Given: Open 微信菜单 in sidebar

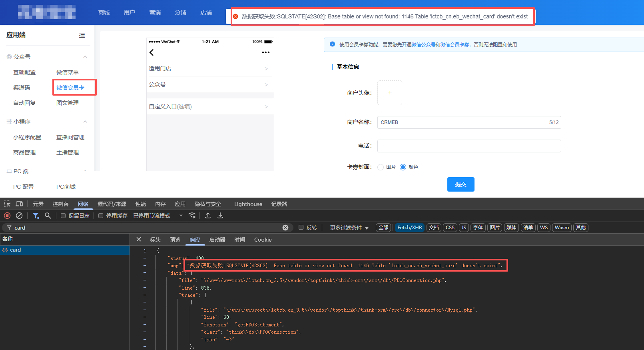Looking at the screenshot, I should pos(68,72).
